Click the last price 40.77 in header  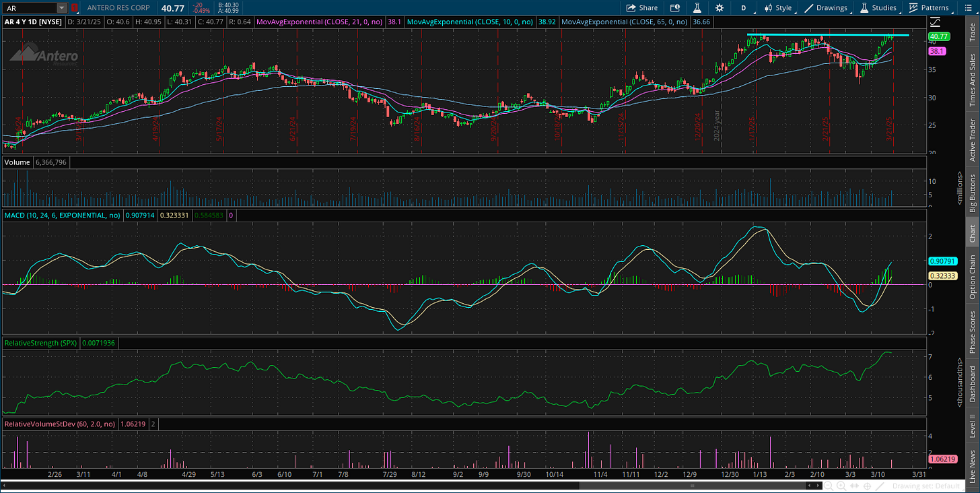[172, 8]
